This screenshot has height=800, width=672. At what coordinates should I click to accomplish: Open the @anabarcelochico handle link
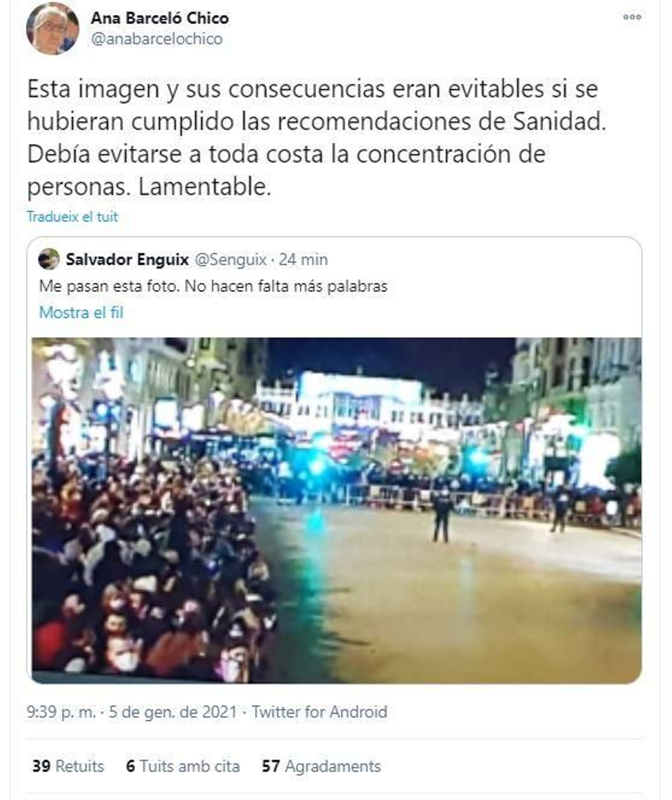(157, 39)
